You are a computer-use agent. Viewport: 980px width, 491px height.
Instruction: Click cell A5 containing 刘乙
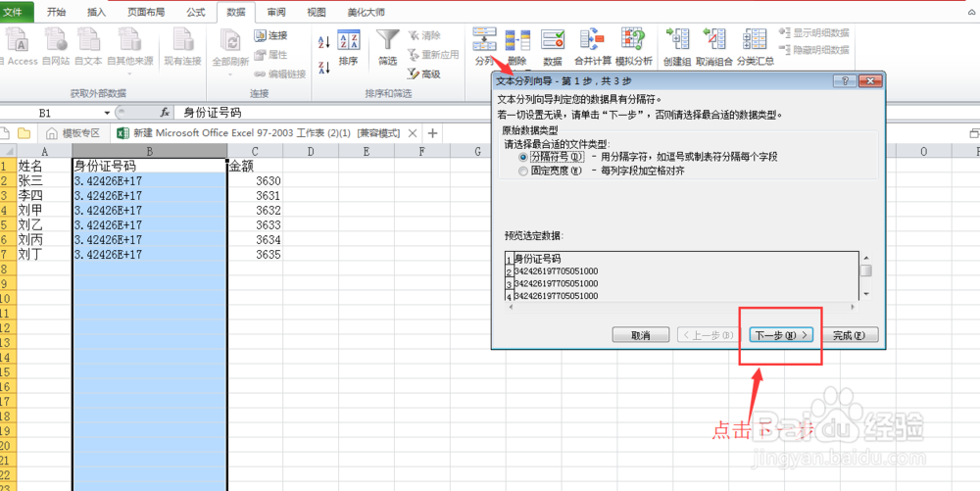[x=44, y=224]
